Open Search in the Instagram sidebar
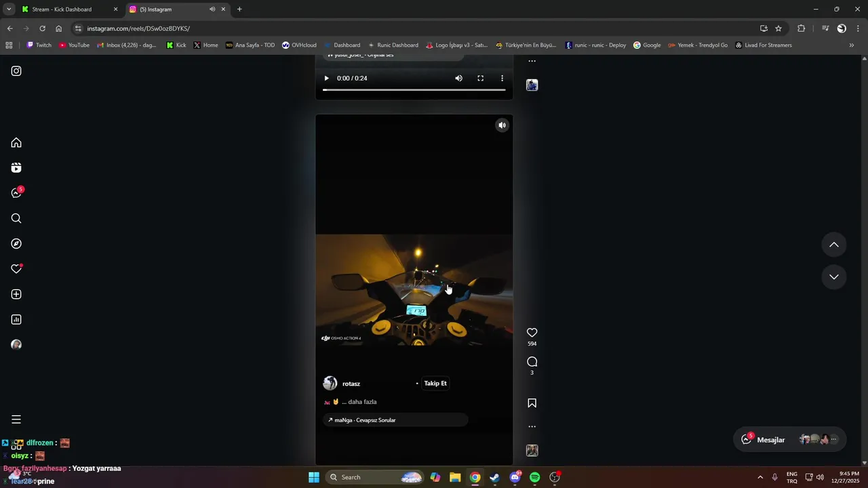Screen dimensions: 868x488 pyautogui.click(x=16, y=218)
